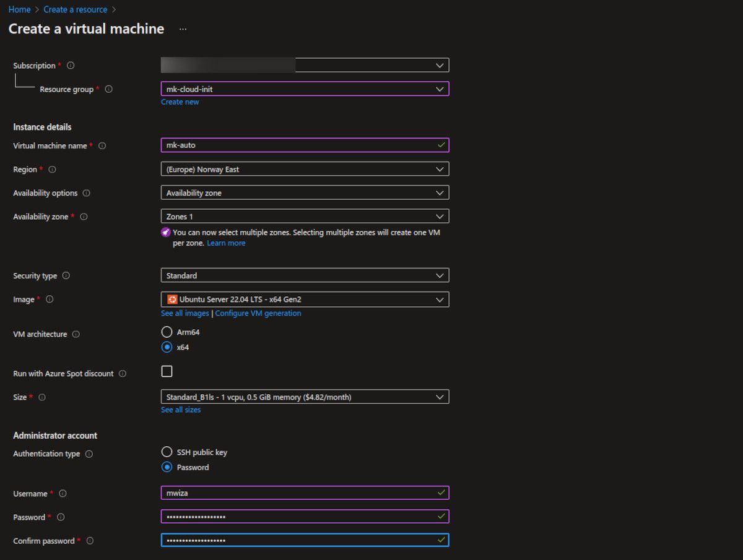Click info icon beside Availability options
This screenshot has width=743, height=560.
[87, 193]
